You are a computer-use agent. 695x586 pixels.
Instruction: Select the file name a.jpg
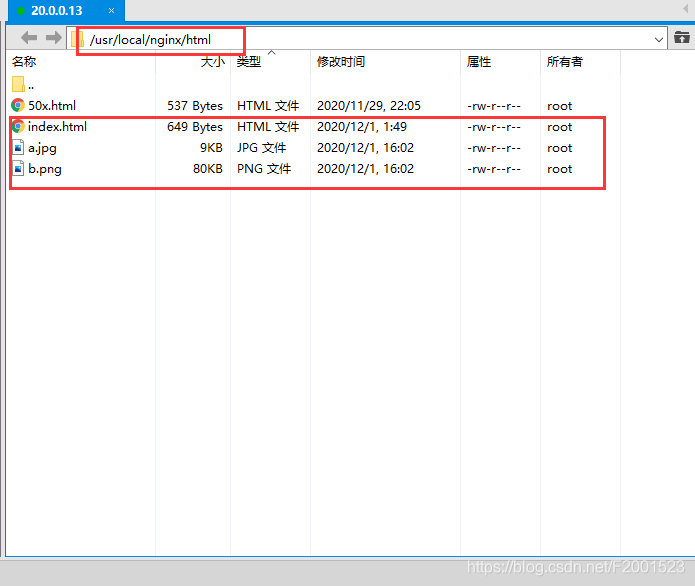coord(42,148)
